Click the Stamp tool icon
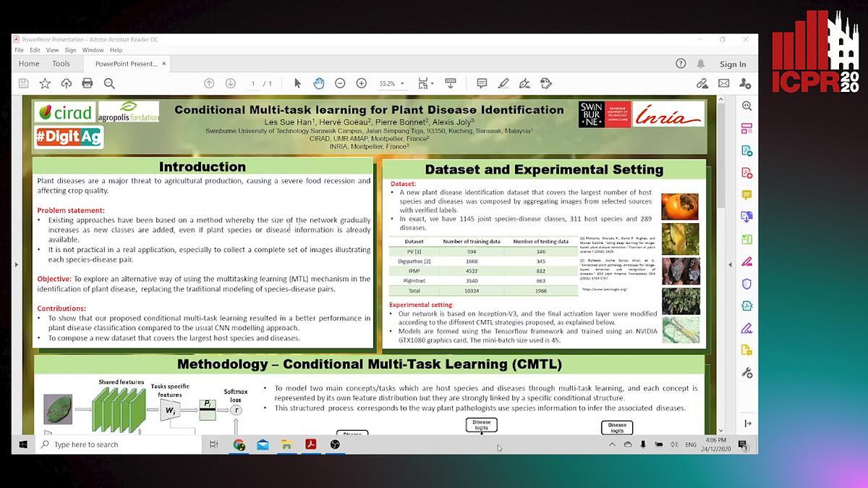 pyautogui.click(x=546, y=83)
